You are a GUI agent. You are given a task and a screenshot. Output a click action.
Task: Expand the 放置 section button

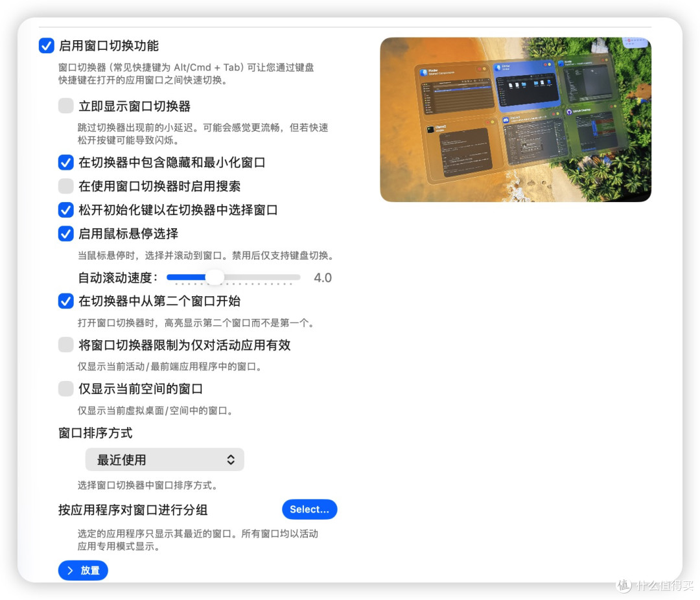(x=83, y=571)
